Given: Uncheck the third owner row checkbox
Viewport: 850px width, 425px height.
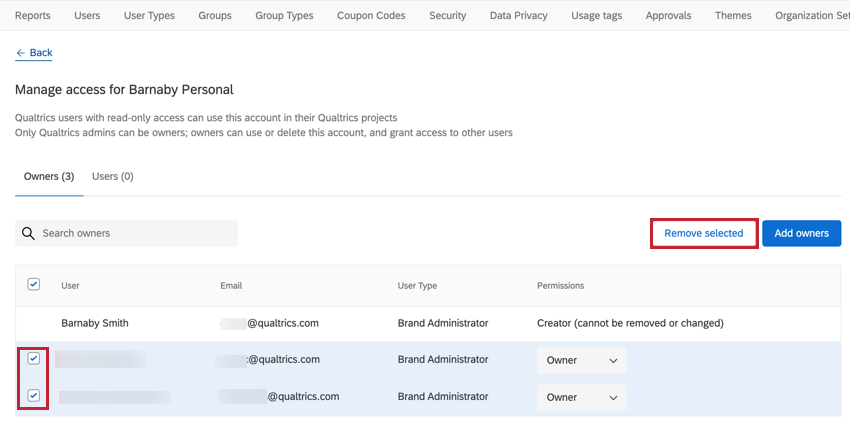Looking at the screenshot, I should [34, 396].
